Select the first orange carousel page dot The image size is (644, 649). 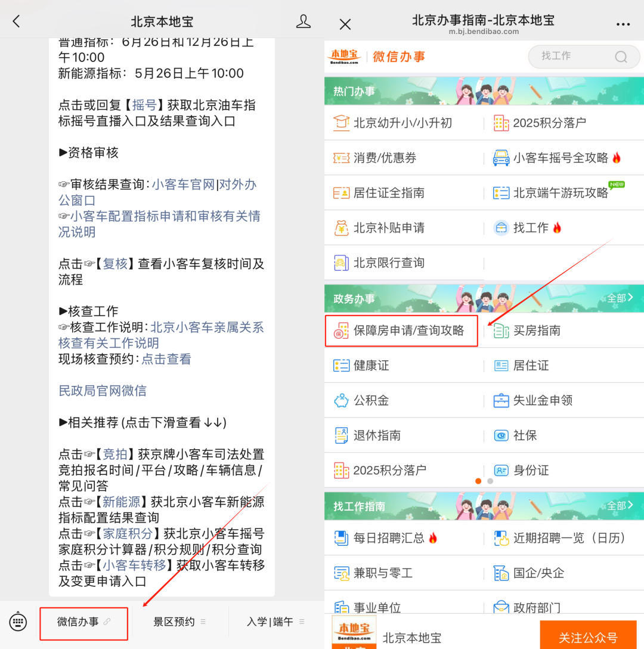478,481
